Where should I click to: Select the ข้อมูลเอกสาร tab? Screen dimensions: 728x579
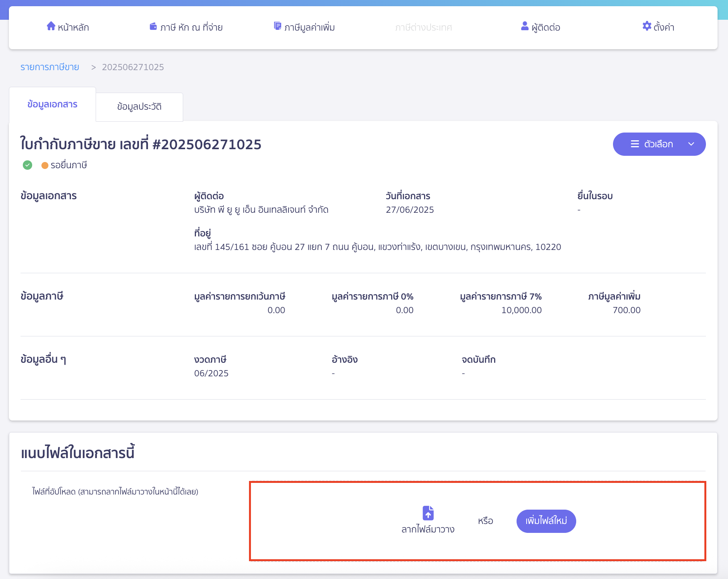pyautogui.click(x=52, y=104)
